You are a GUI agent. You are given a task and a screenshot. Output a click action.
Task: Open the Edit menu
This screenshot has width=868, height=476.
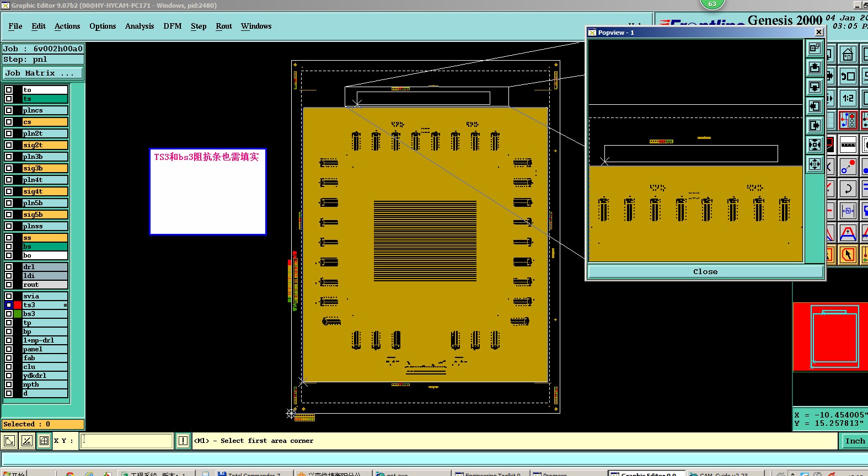tap(39, 26)
